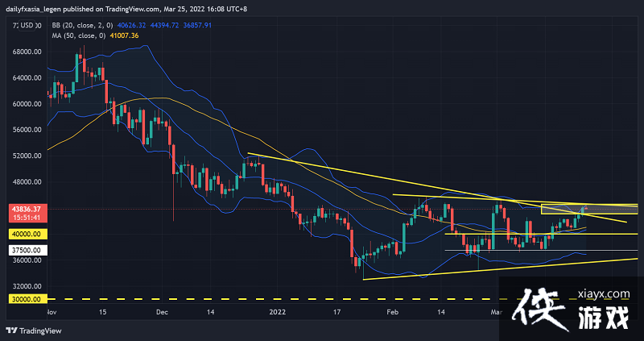Click the white 37500.00 price label
Viewport: 644px width, 341px height.
point(27,250)
